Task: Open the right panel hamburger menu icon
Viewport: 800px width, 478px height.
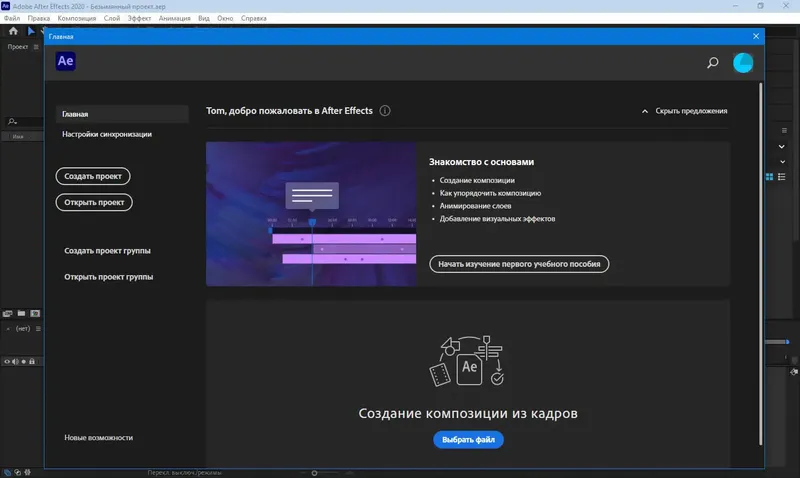Action: (784, 131)
